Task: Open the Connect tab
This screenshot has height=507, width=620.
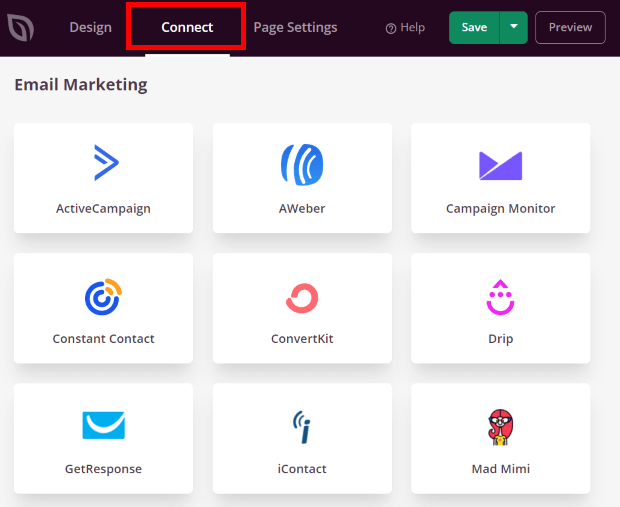Action: click(187, 27)
